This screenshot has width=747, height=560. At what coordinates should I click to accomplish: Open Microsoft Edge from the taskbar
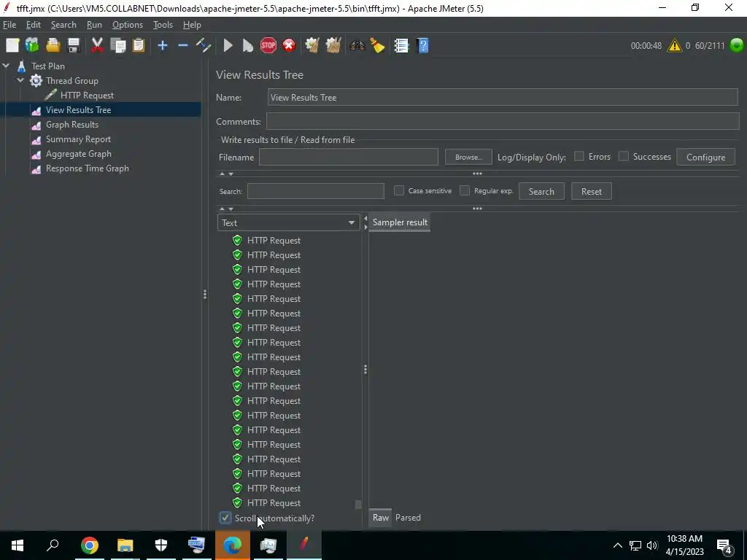(233, 545)
